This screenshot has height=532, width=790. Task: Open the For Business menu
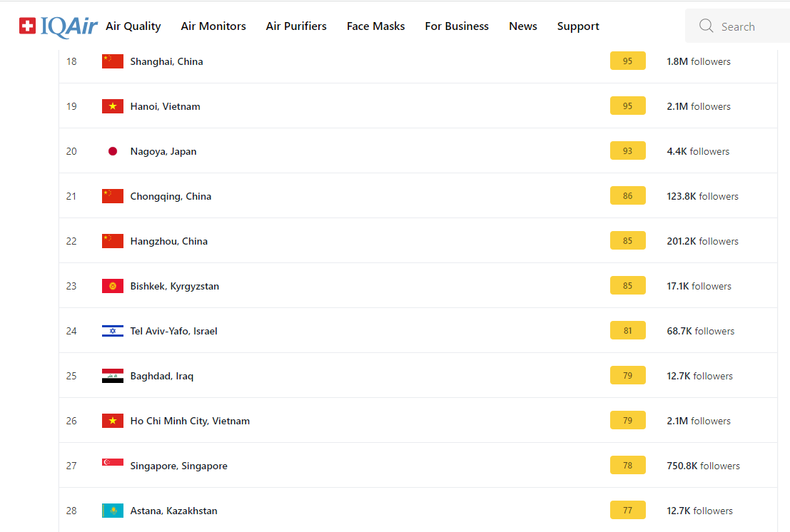457,26
